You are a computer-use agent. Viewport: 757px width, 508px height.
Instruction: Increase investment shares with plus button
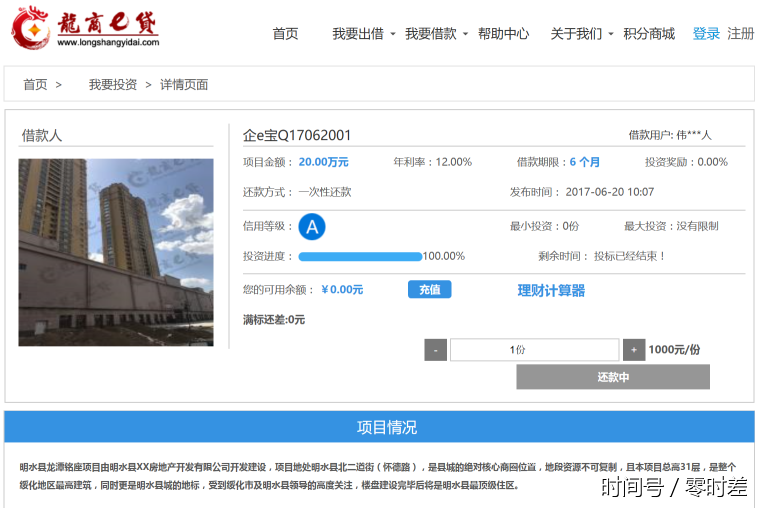[634, 350]
